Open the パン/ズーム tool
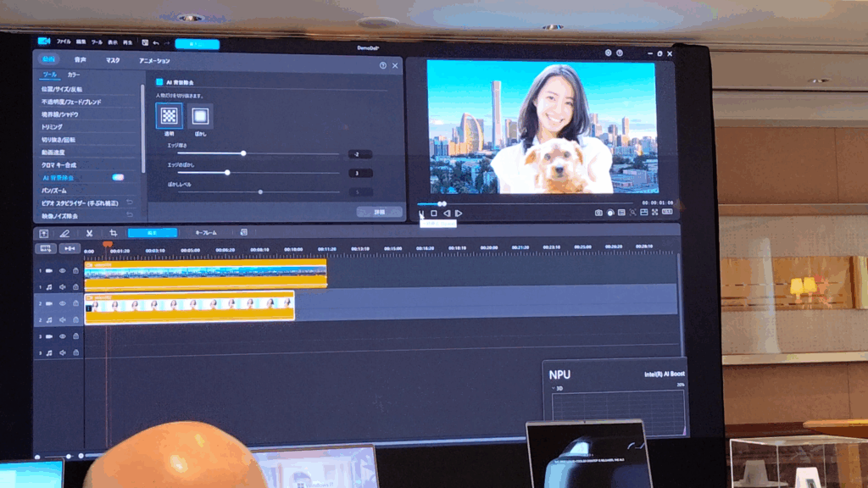Image resolution: width=868 pixels, height=488 pixels. 53,191
